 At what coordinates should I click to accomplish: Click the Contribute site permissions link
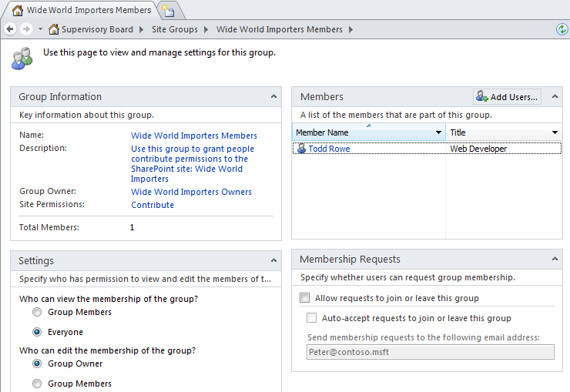[153, 205]
